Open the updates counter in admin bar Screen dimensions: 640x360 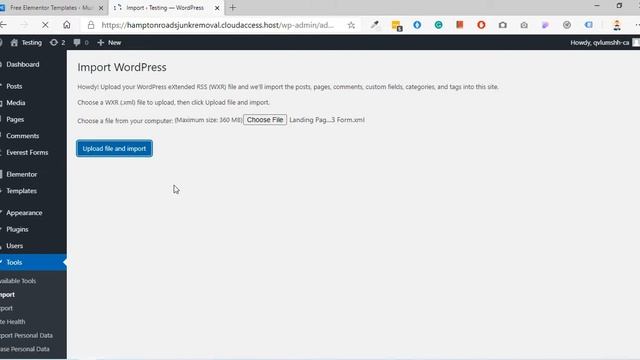(x=58, y=42)
